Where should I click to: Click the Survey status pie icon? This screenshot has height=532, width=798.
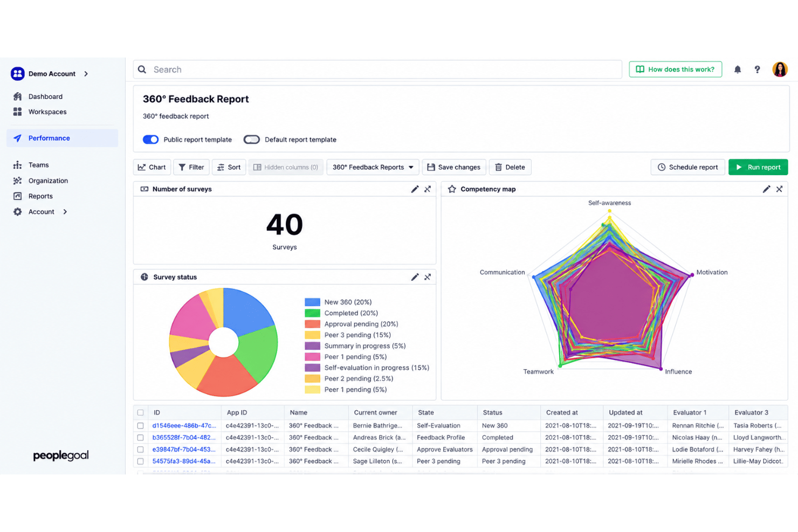145,277
